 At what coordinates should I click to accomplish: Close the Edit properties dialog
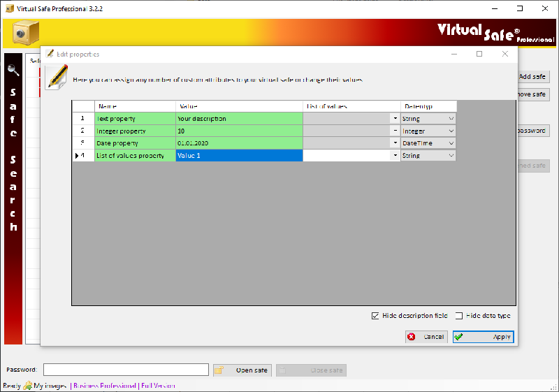coord(505,54)
